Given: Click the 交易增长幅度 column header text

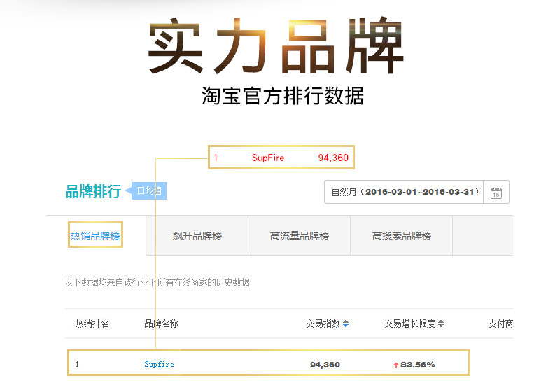Looking at the screenshot, I should click(409, 323).
